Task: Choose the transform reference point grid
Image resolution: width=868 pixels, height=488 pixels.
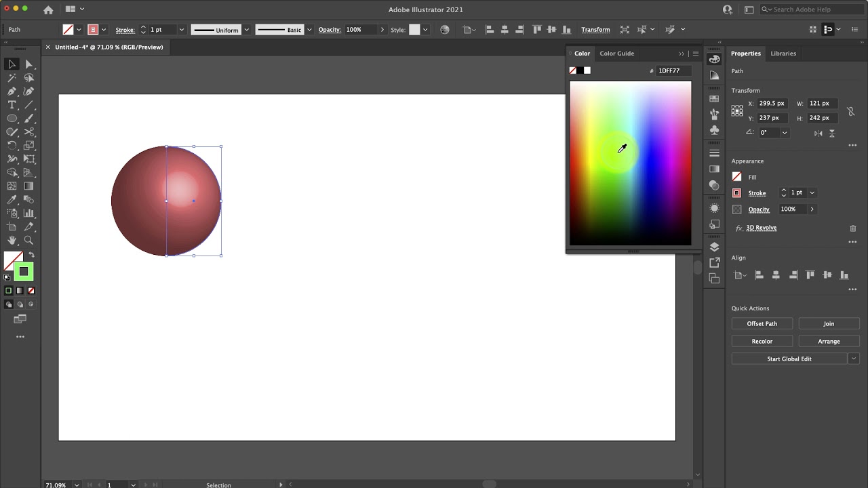Action: point(737,110)
